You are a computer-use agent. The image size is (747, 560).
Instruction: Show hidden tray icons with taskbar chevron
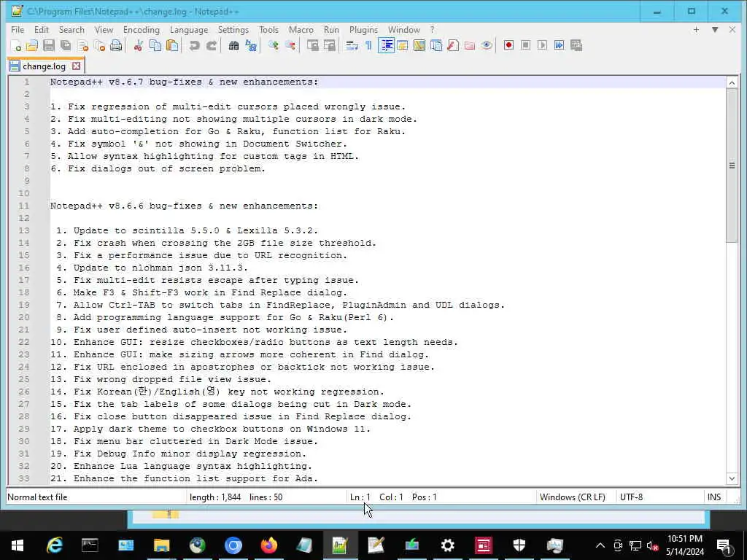tap(600, 545)
